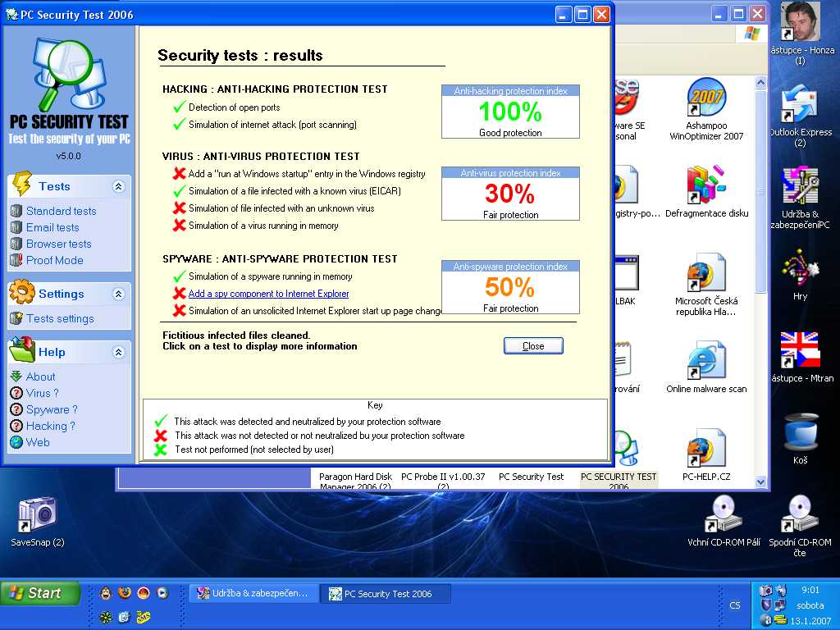Click the Proof Mode icon

(16, 260)
